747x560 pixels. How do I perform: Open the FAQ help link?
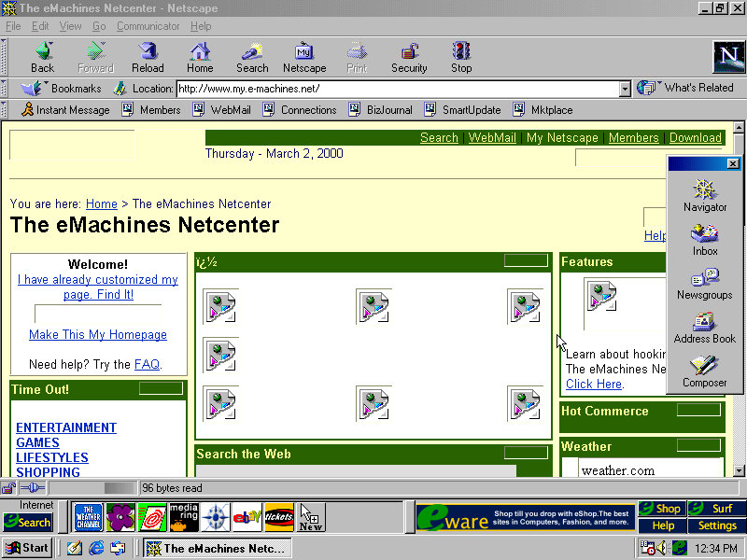tap(147, 364)
